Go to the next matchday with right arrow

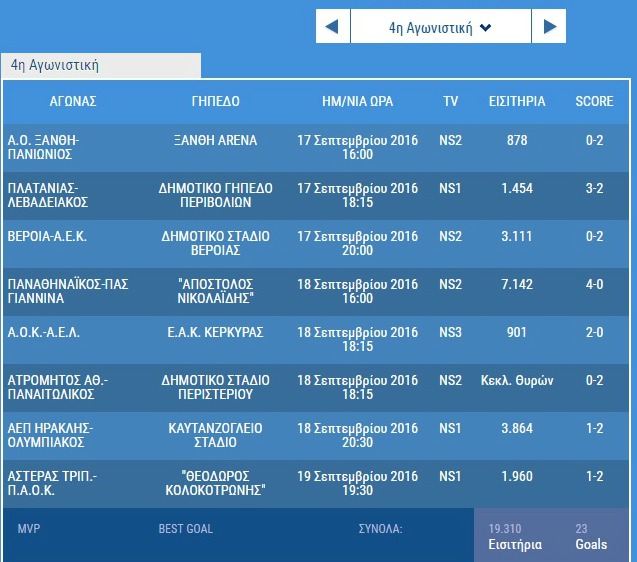(548, 27)
